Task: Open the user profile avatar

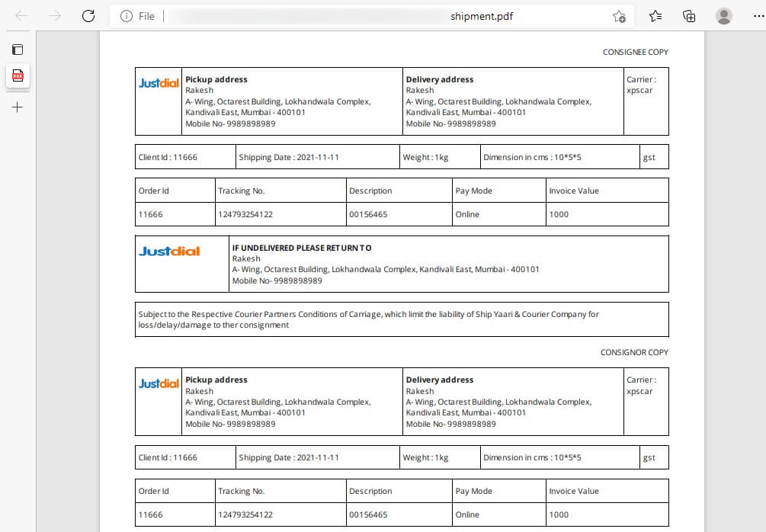Action: click(x=723, y=16)
